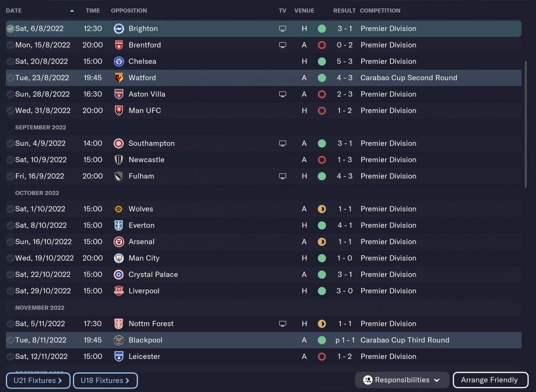Screen dimensions: 536x392
Task: Open the Responsibilities dropdown
Action: pos(402,380)
